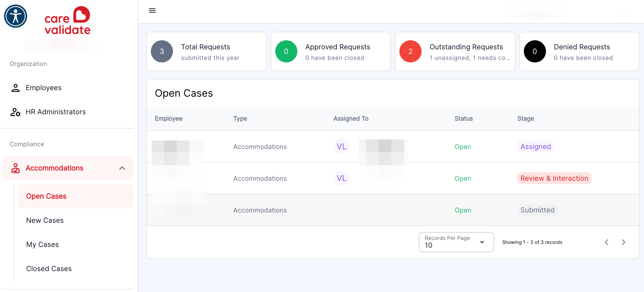
Task: Click the Care Validate logo
Action: click(x=67, y=21)
